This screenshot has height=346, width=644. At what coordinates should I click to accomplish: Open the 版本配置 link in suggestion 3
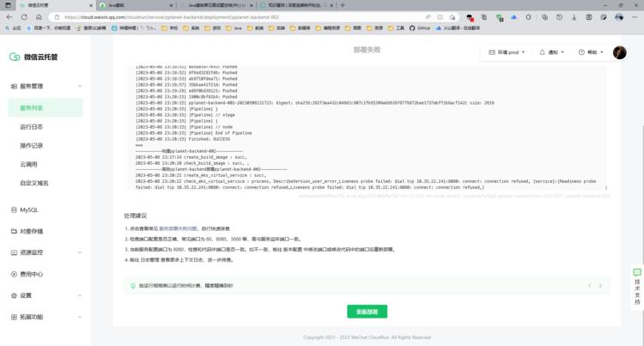point(292,250)
